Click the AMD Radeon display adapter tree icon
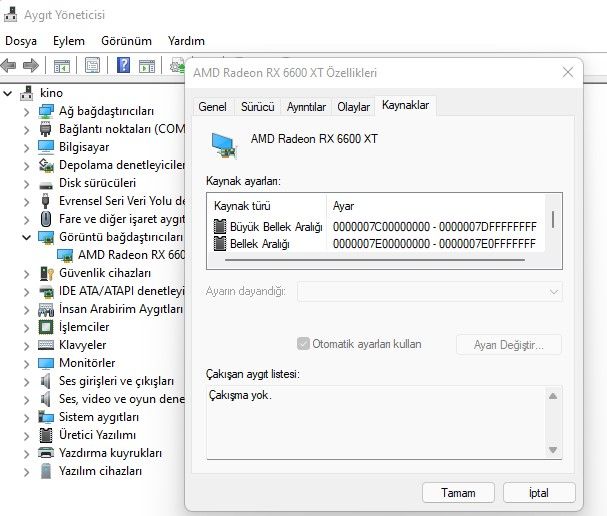 coord(65,255)
